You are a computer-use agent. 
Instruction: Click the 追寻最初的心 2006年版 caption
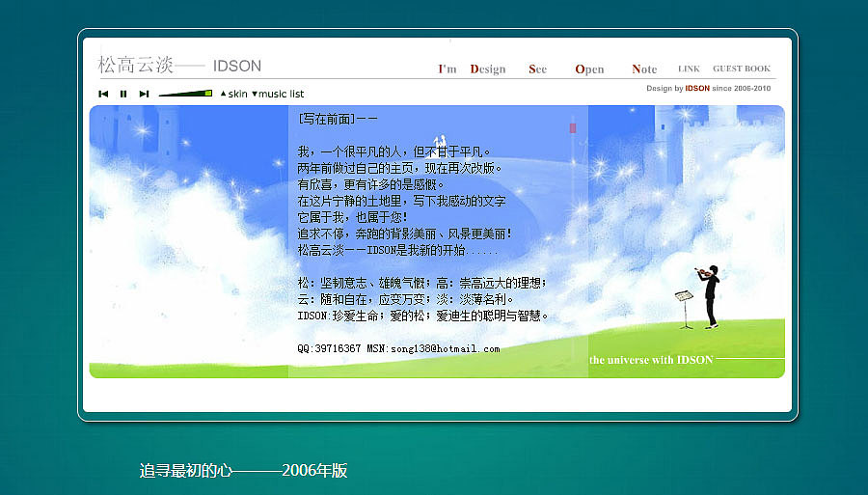coord(243,471)
